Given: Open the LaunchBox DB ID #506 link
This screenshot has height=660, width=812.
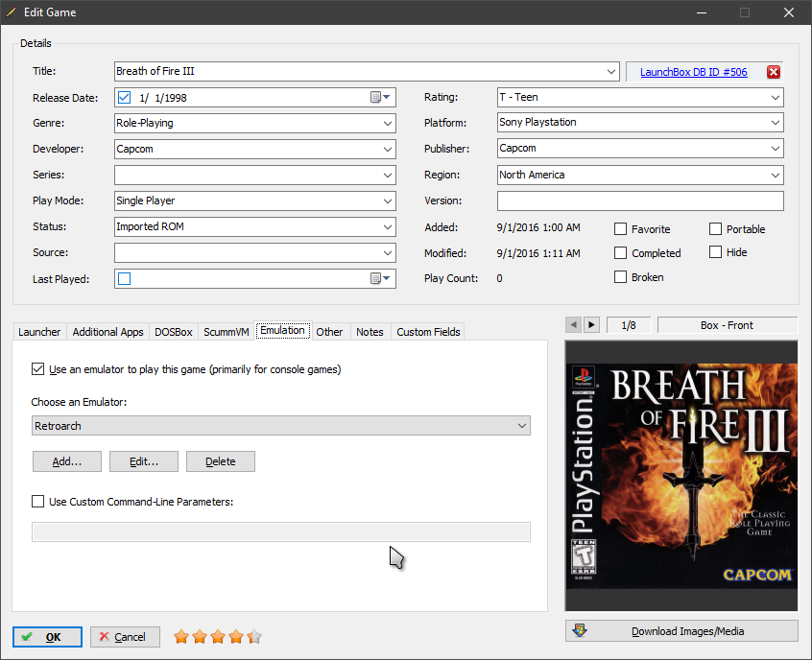Looking at the screenshot, I should tap(693, 72).
